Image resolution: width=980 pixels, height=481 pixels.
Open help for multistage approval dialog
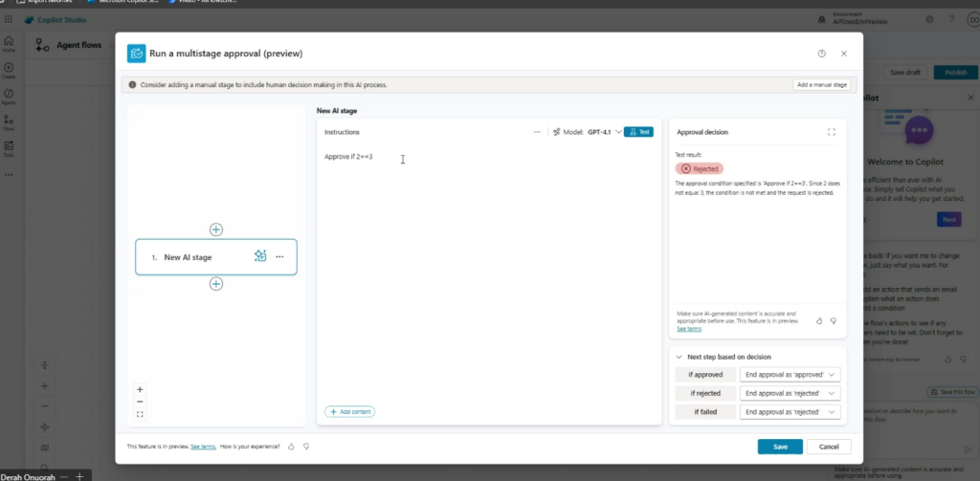coord(822,54)
